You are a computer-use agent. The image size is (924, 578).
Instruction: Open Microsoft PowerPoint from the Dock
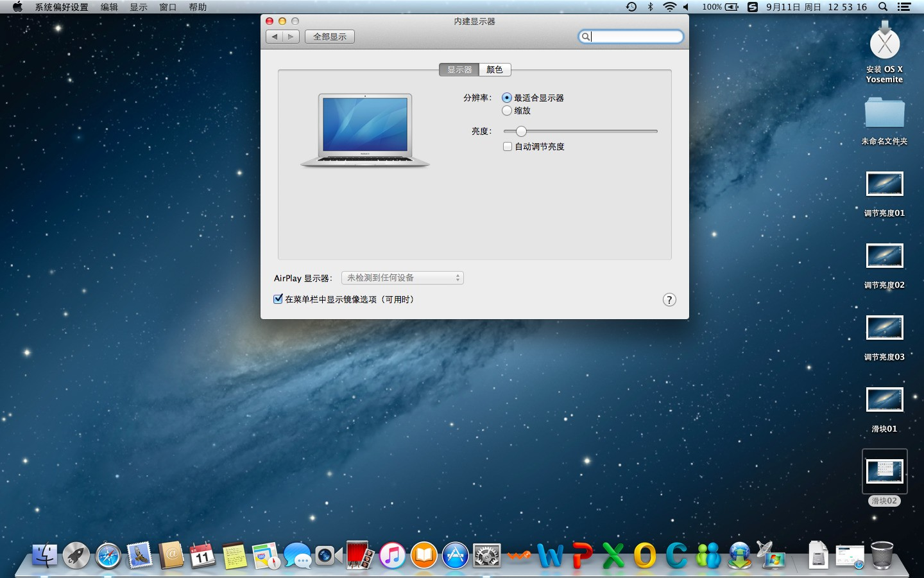581,556
